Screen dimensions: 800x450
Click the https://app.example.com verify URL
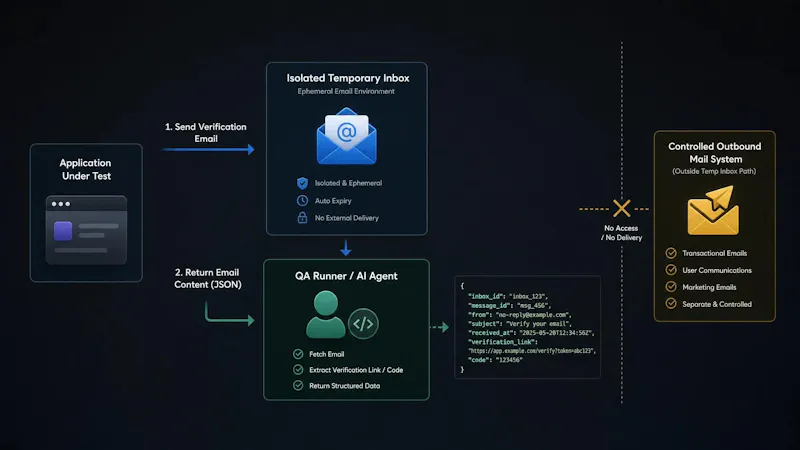[532, 351]
